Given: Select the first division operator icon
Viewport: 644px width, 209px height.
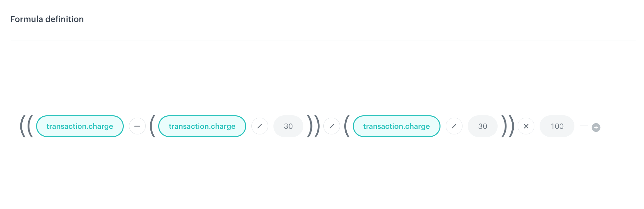Looking at the screenshot, I should click(x=260, y=126).
